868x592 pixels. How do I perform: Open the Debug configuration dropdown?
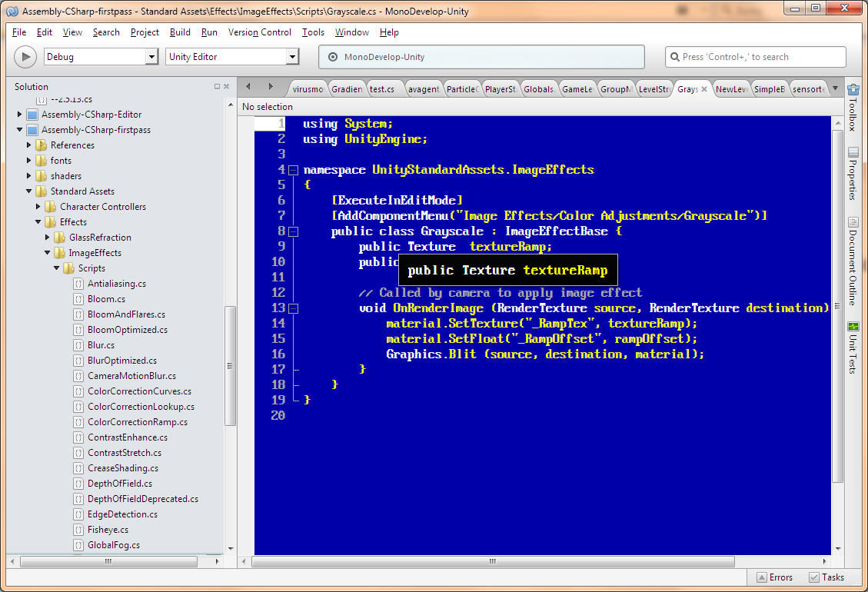(153, 56)
